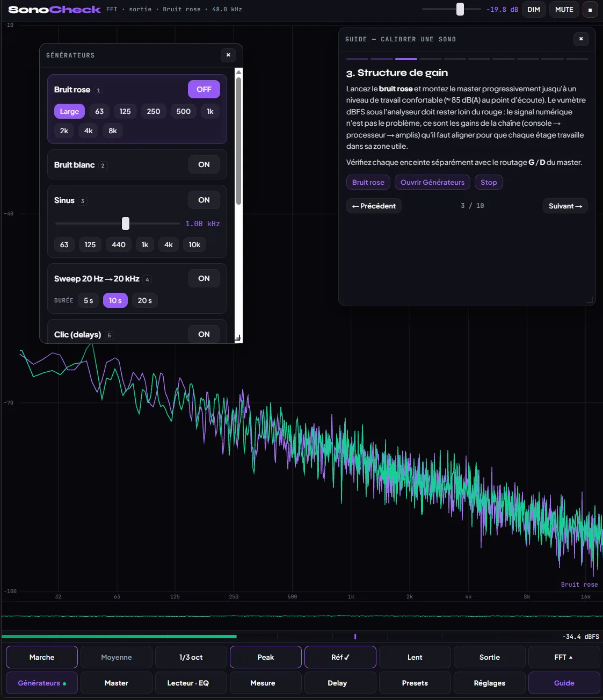Close the Guide calibration panel
The height and width of the screenshot is (700, 603).
(x=581, y=39)
